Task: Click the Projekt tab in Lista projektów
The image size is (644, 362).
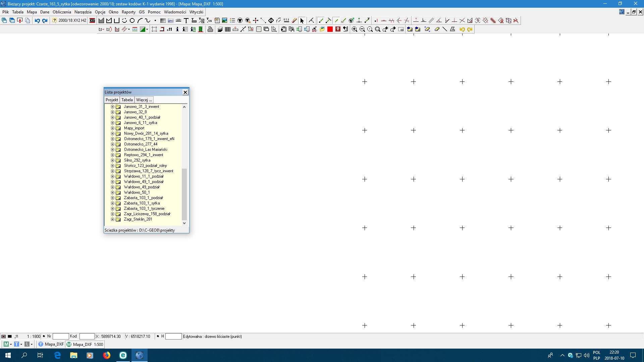Action: (111, 100)
